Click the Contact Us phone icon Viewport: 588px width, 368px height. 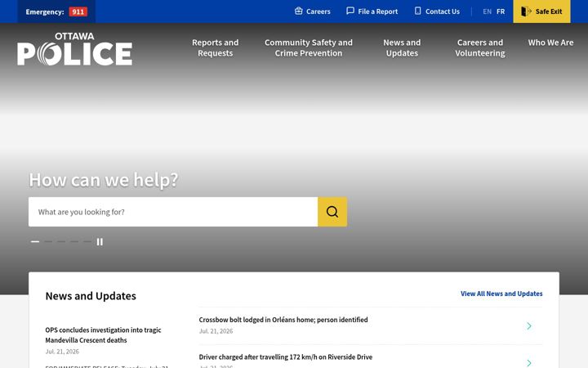coord(418,11)
